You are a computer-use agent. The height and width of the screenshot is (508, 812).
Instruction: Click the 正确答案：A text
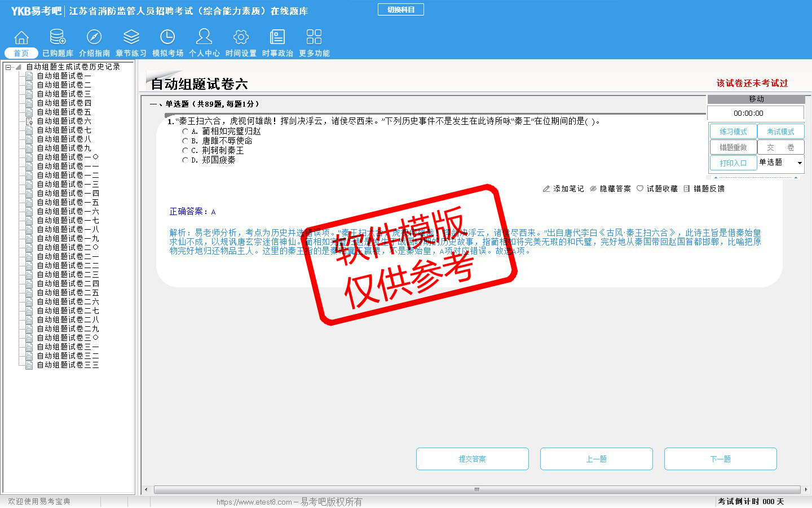[192, 211]
